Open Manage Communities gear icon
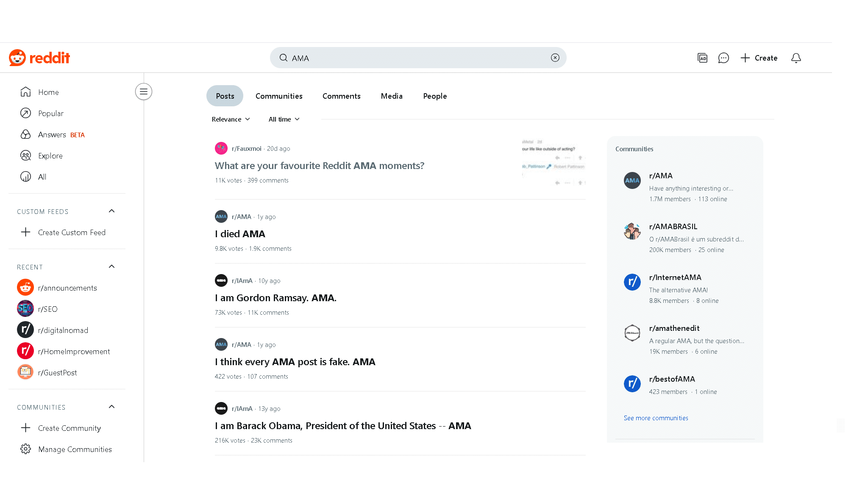The image size is (868, 488). 26,449
